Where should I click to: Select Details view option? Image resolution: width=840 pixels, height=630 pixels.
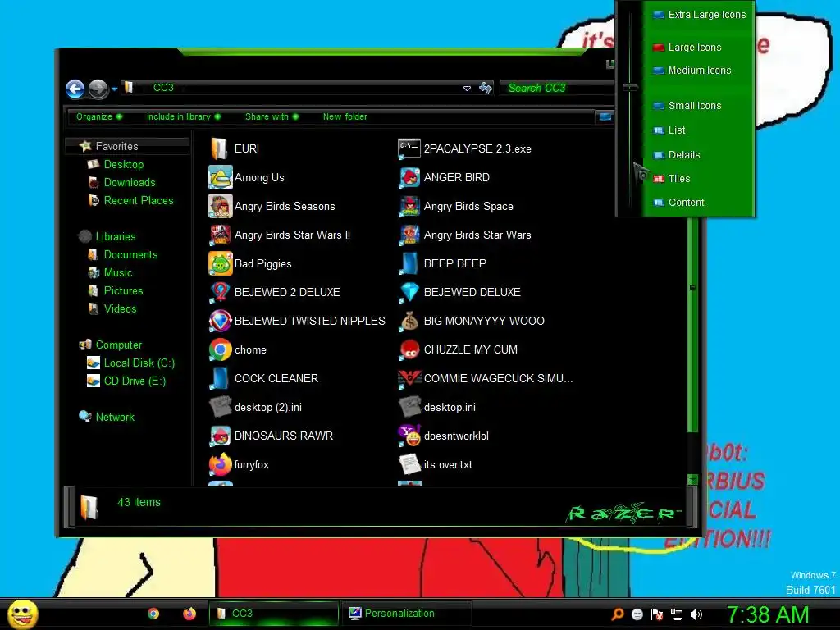677,155
